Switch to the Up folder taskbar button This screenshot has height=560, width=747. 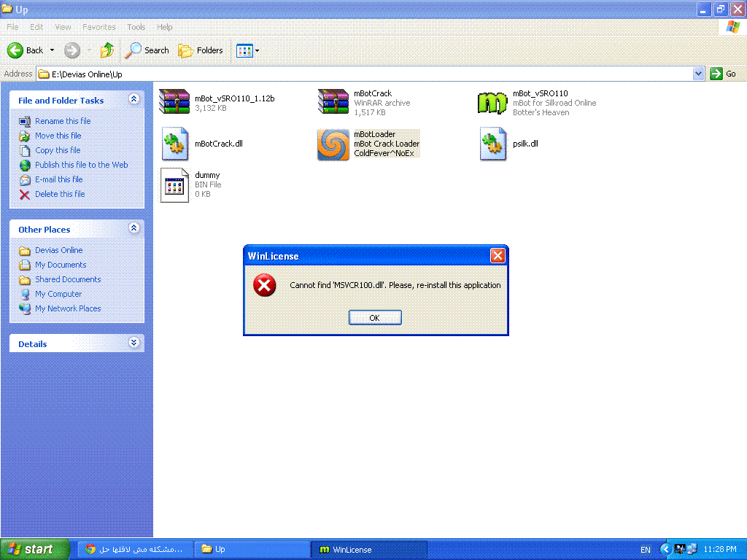tap(252, 550)
